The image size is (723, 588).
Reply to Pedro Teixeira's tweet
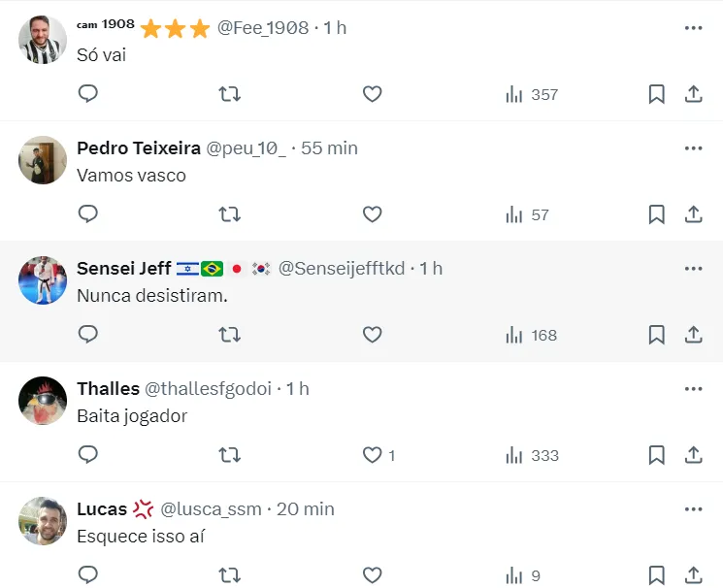point(88,214)
